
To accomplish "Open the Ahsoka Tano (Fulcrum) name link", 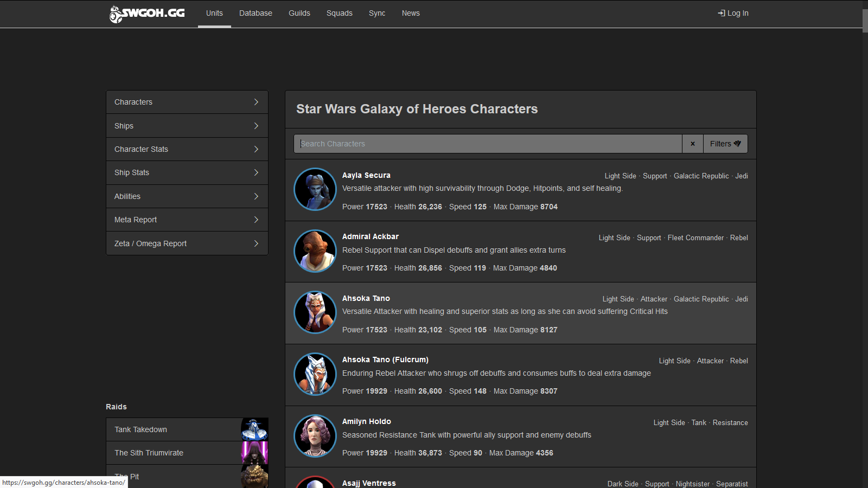I will pyautogui.click(x=385, y=359).
